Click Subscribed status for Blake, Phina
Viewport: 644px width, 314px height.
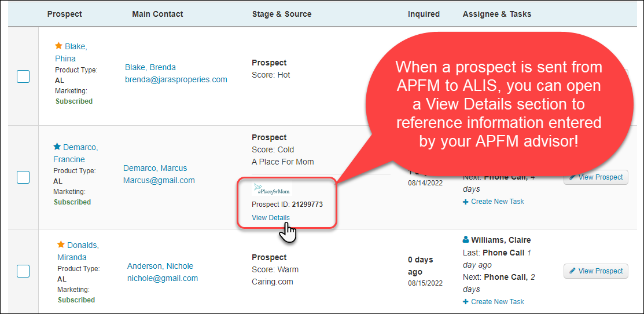74,101
